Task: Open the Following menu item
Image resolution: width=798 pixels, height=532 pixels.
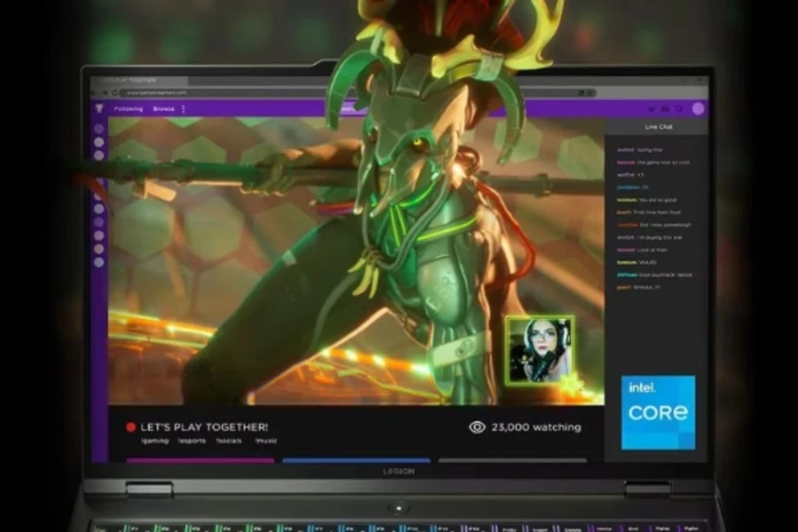Action: coord(129,109)
